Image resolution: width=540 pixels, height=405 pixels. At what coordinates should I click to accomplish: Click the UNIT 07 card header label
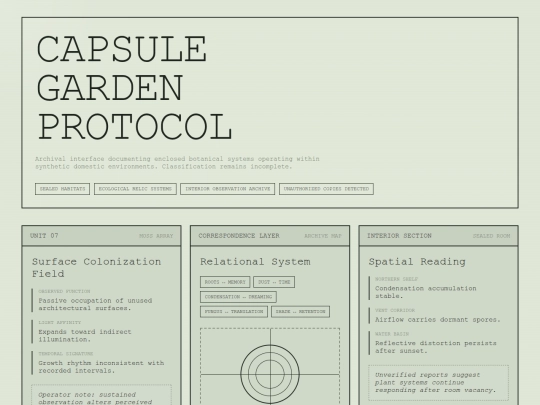pyautogui.click(x=44, y=236)
